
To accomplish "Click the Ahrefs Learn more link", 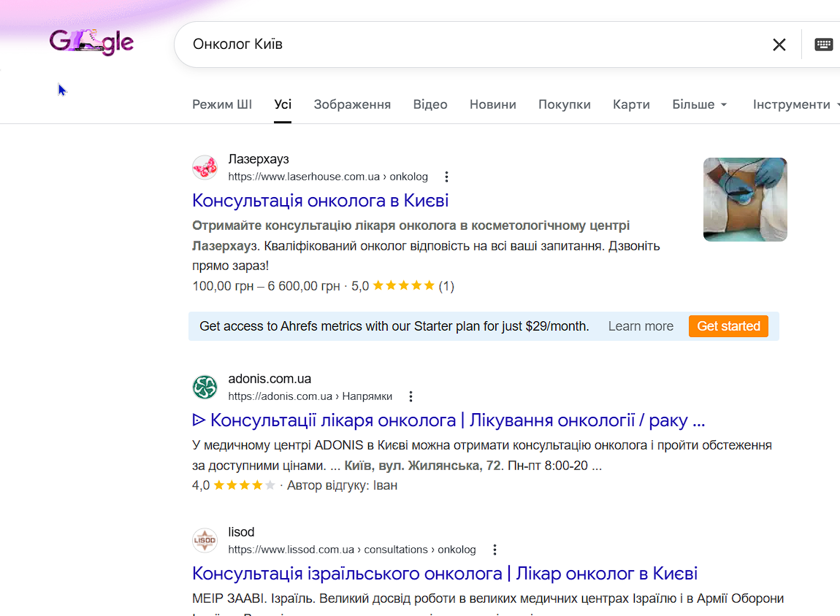I will pyautogui.click(x=641, y=326).
